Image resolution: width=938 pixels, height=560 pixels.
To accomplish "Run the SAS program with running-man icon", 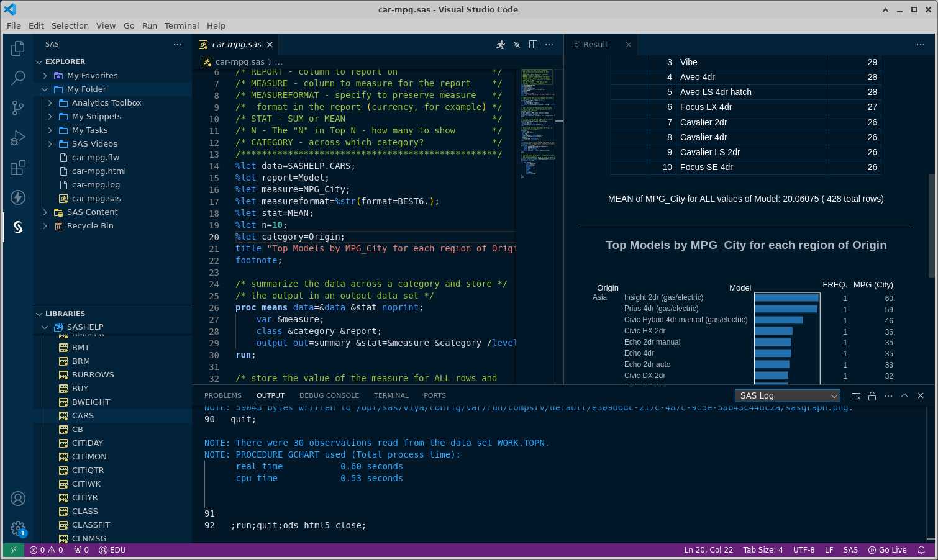I will (501, 45).
